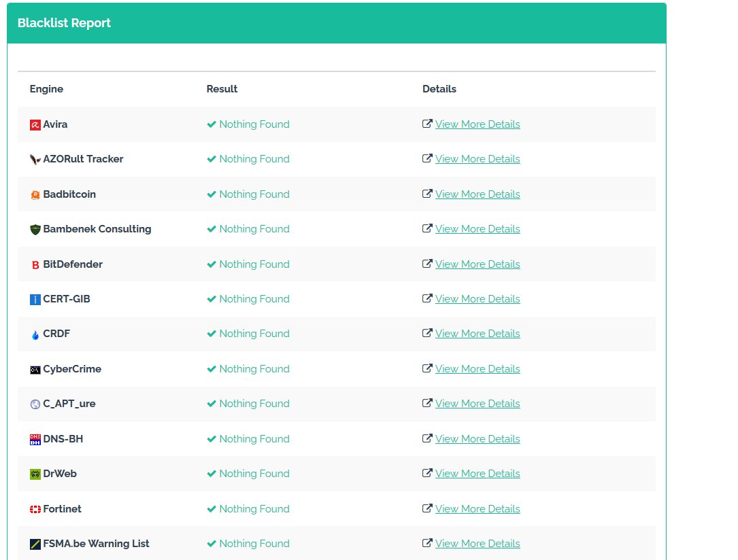Click the CRDF blue flame icon

(x=35, y=335)
